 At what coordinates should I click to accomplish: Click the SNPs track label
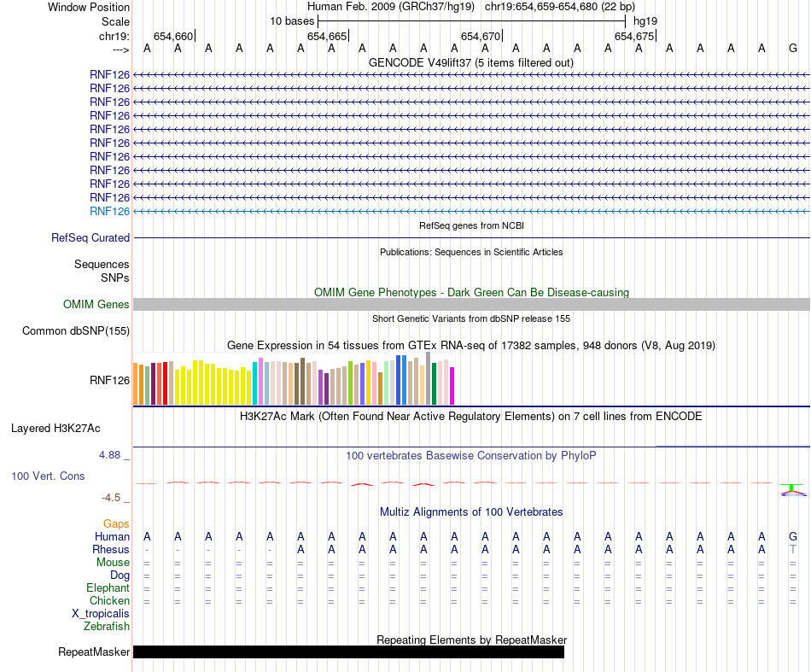pyautogui.click(x=115, y=278)
